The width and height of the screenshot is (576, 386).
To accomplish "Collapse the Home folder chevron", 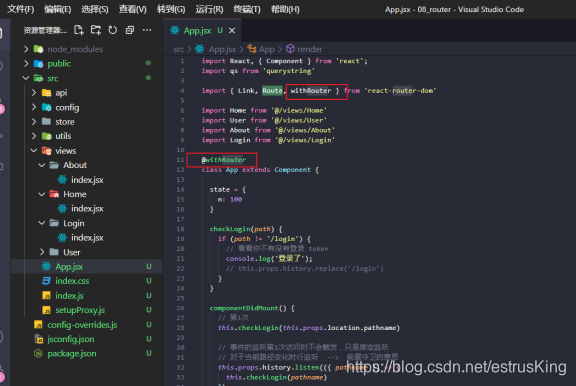I will point(42,194).
